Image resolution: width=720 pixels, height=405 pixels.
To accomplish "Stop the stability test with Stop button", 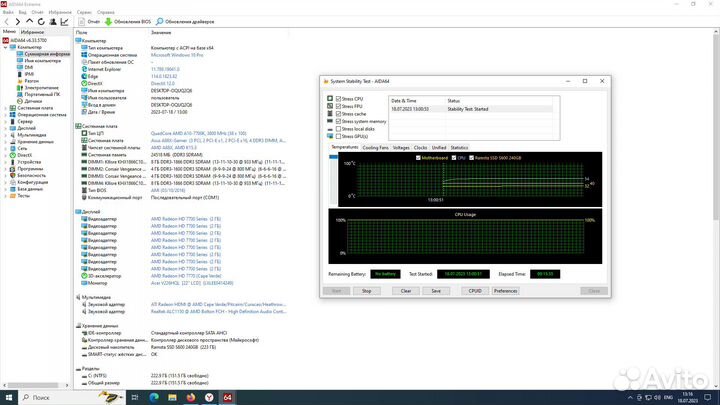I will [366, 291].
